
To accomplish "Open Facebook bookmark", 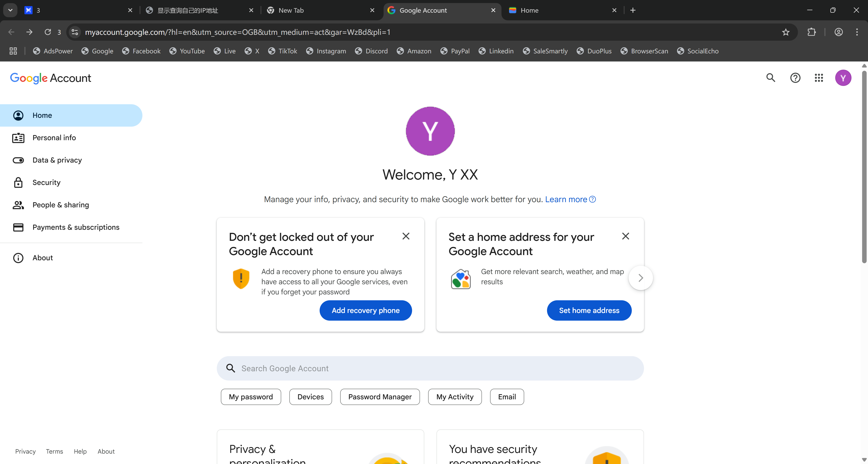I will coord(141,51).
